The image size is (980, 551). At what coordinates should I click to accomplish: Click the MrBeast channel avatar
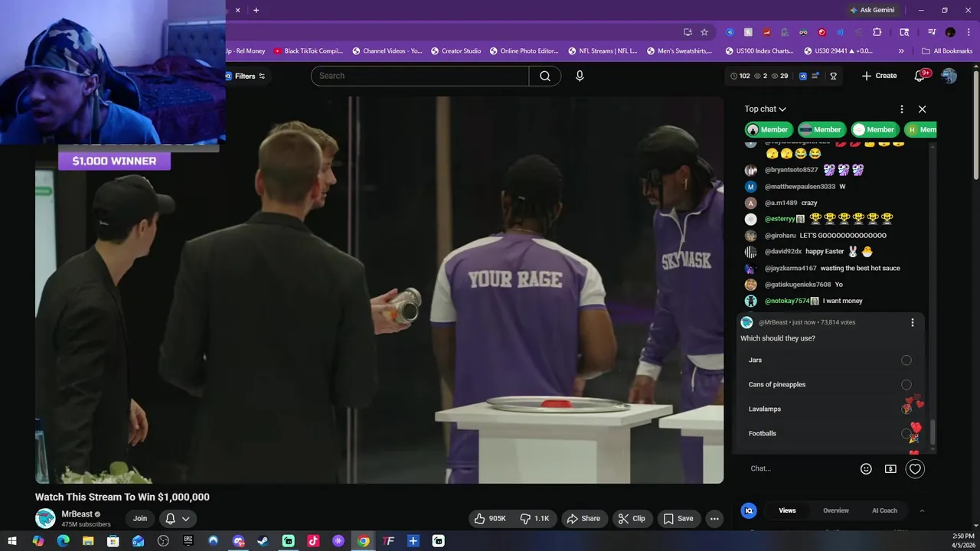pos(46,518)
